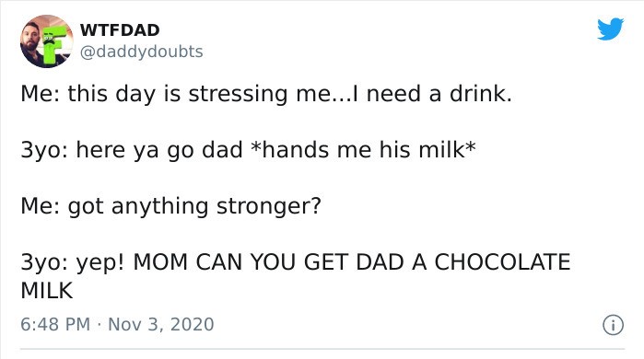
Task: Click the text 'MOM CAN YOU GET DAD'
Action: pyautogui.click(x=268, y=261)
